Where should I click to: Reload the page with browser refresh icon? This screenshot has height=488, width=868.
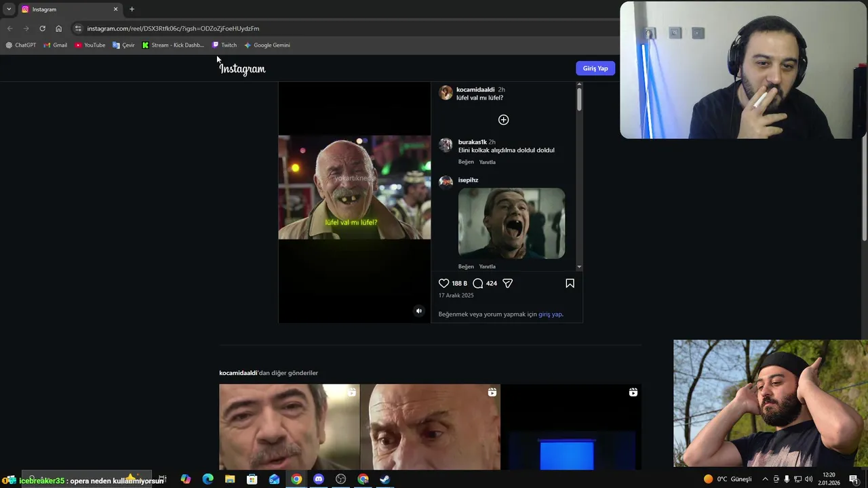click(x=42, y=28)
